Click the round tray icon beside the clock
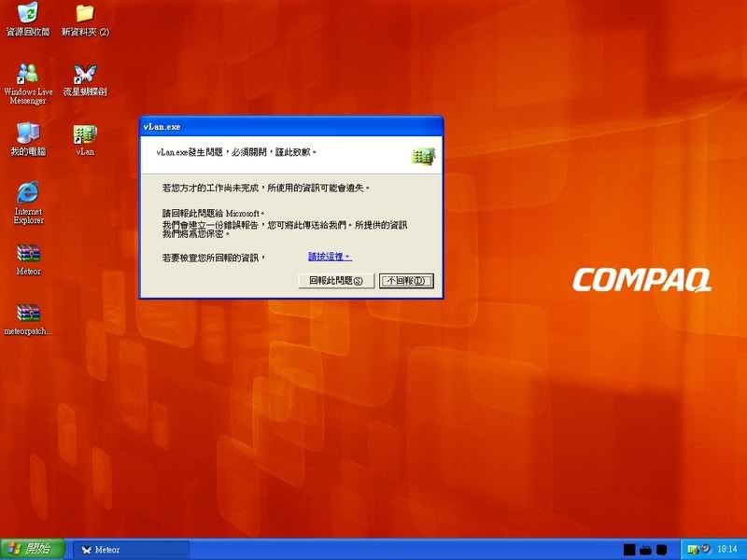Screen dimensions: 747x560 pos(707,549)
